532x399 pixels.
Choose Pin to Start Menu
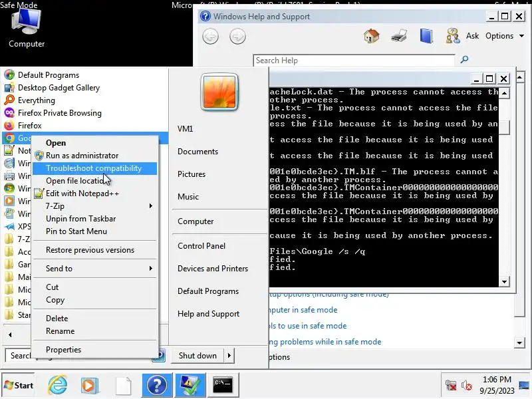point(95,231)
